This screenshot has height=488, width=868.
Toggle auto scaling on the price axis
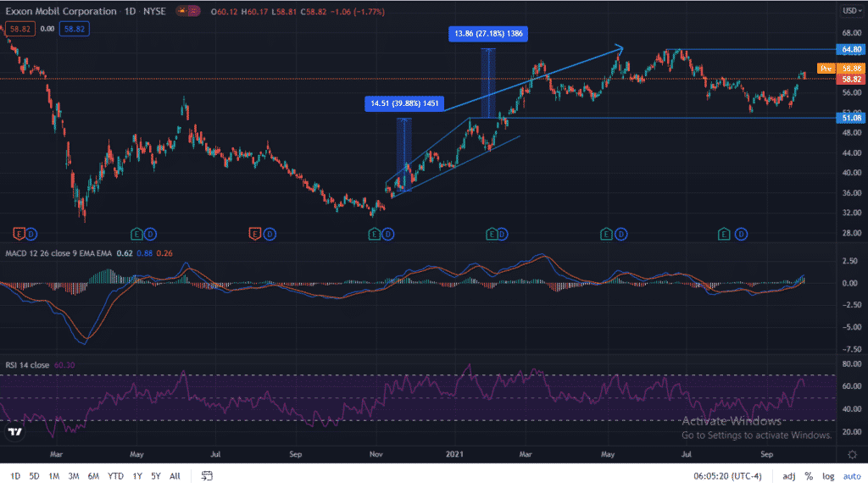[852, 476]
